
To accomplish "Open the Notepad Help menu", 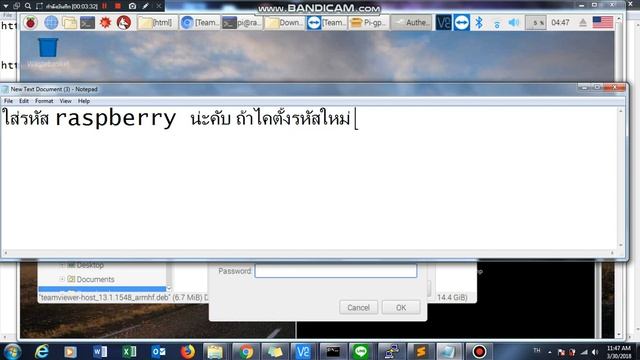I will [x=84, y=101].
